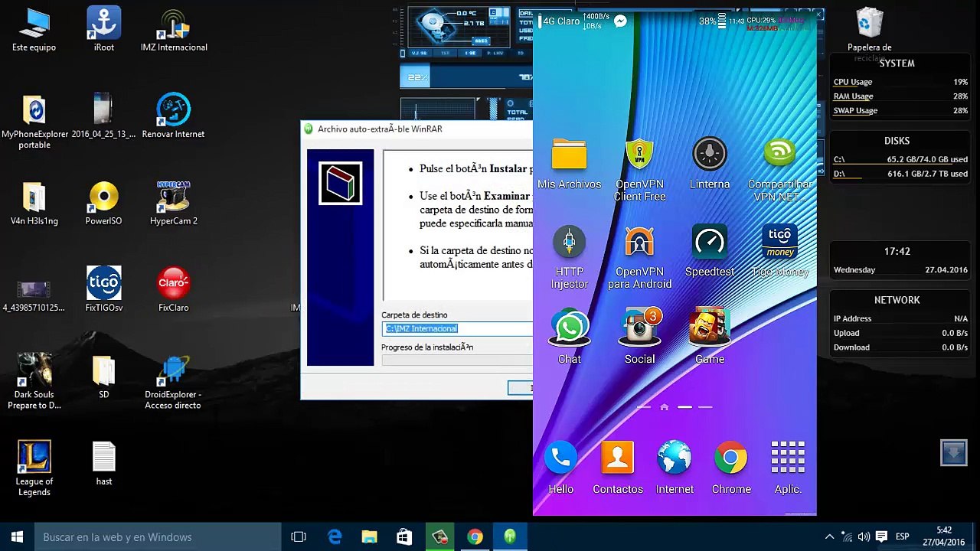Open the Action Center notifications icon
The width and height of the screenshot is (980, 551).
tap(881, 537)
